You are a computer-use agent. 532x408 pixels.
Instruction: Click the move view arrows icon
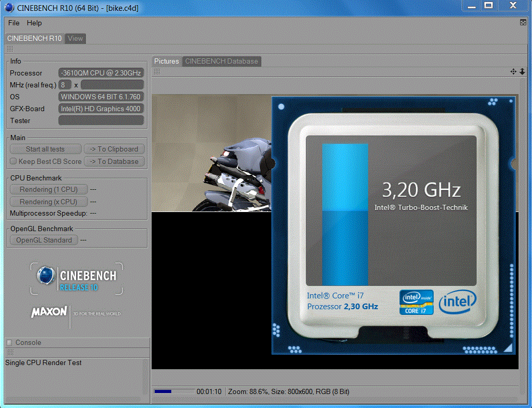[513, 71]
